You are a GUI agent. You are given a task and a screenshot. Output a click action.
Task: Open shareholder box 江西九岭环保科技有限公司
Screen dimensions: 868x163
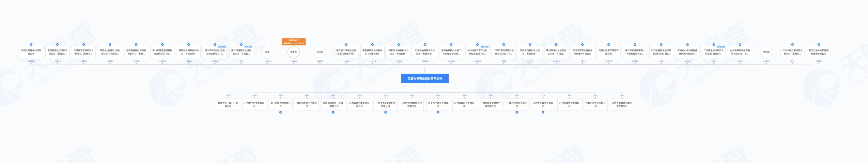31,52
